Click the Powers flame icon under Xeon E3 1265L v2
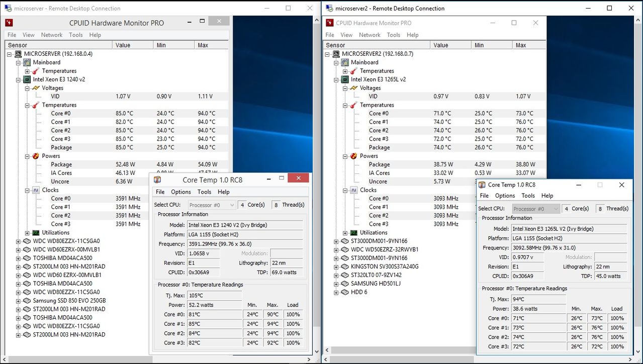 tap(353, 156)
